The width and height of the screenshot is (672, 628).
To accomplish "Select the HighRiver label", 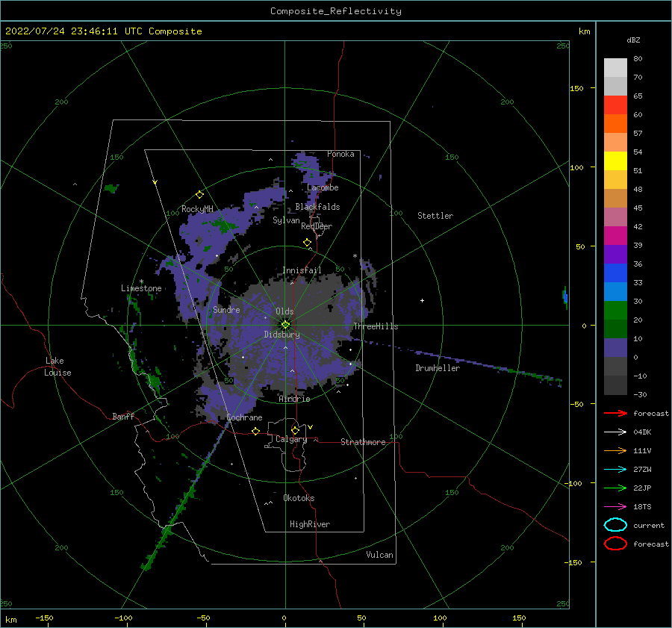I will (x=310, y=524).
